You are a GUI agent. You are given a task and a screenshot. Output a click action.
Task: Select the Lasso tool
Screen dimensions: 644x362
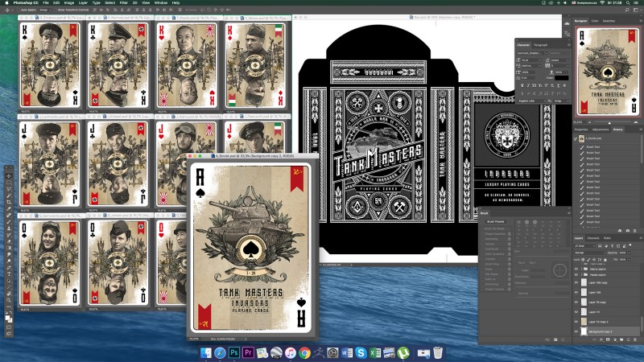pos(9,189)
